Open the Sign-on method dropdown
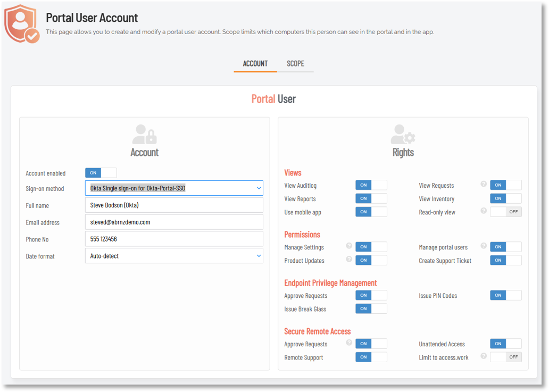Viewport: 549px width, 392px height. (x=174, y=188)
